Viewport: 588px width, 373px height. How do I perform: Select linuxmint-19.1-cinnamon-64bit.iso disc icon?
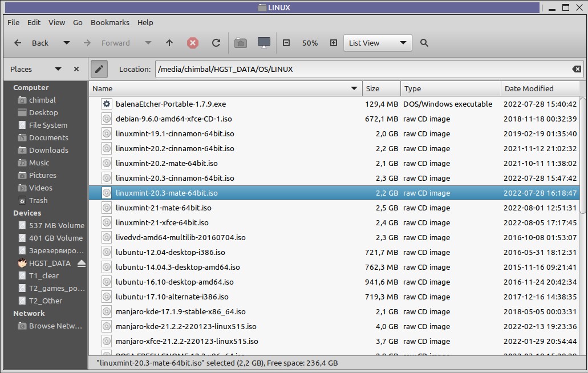(107, 134)
